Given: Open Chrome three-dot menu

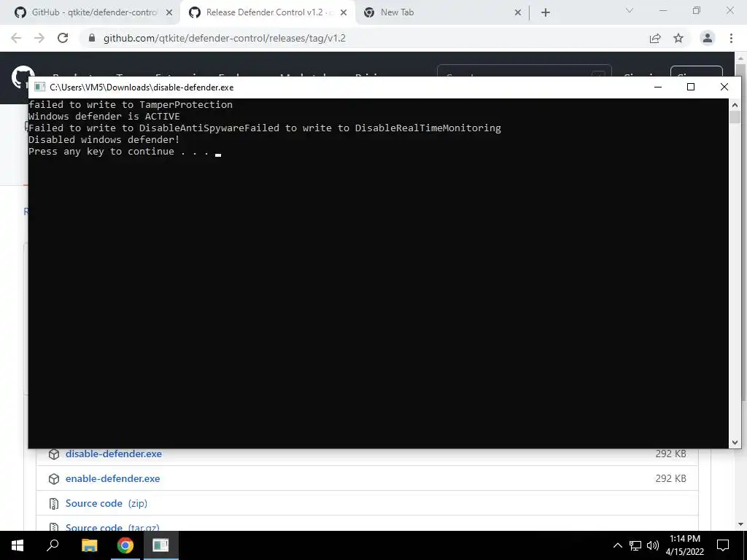Looking at the screenshot, I should (x=731, y=38).
